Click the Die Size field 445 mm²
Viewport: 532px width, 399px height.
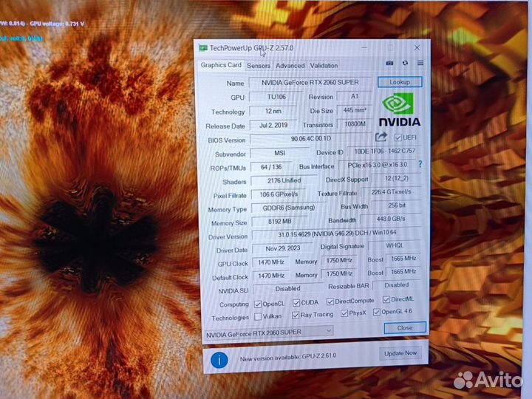[354, 110]
